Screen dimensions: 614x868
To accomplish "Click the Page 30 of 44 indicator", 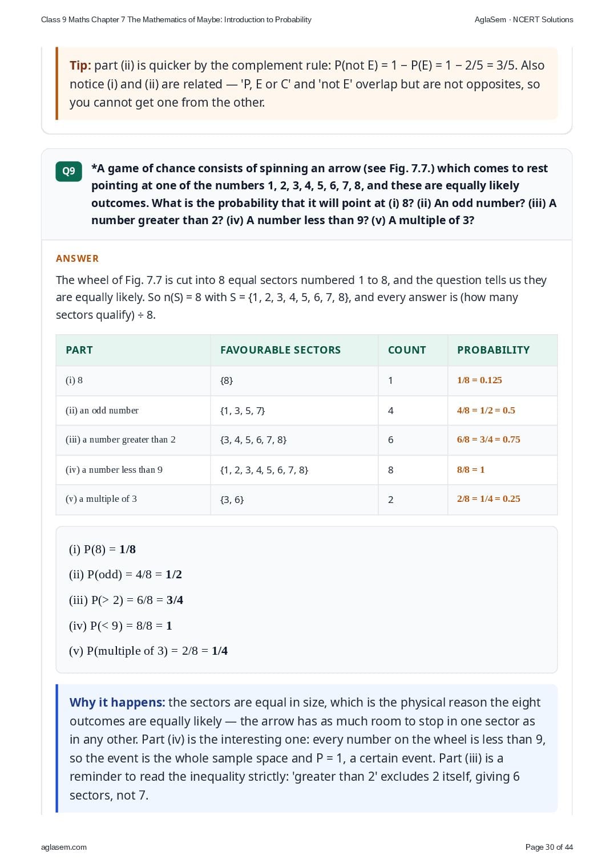I will tap(549, 847).
